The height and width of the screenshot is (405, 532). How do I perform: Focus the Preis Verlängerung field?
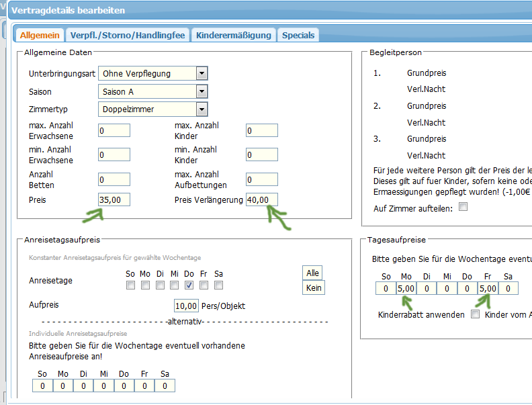click(x=262, y=199)
